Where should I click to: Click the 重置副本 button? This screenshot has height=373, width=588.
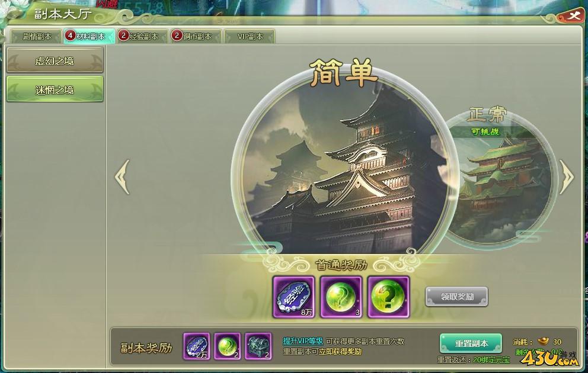[x=471, y=343]
